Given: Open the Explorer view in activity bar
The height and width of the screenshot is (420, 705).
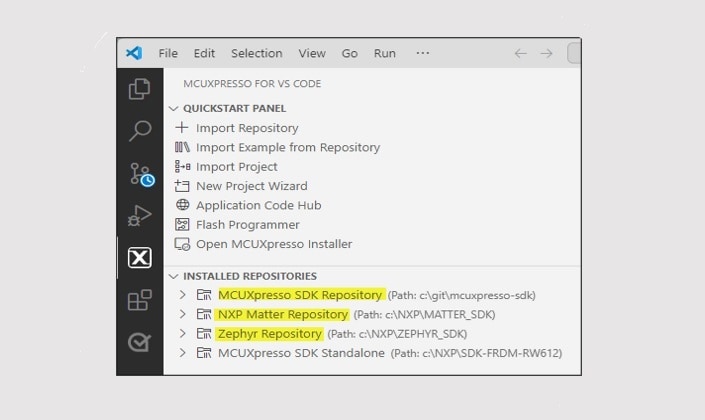Looking at the screenshot, I should [140, 89].
